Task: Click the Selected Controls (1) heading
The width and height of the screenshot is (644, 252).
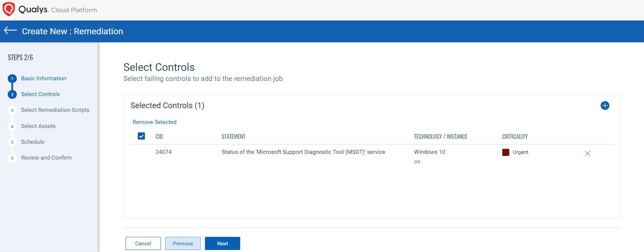Action: tap(167, 106)
